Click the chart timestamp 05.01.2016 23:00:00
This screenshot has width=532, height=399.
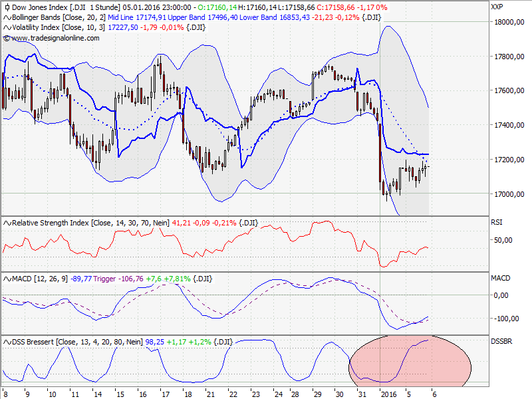pos(157,7)
